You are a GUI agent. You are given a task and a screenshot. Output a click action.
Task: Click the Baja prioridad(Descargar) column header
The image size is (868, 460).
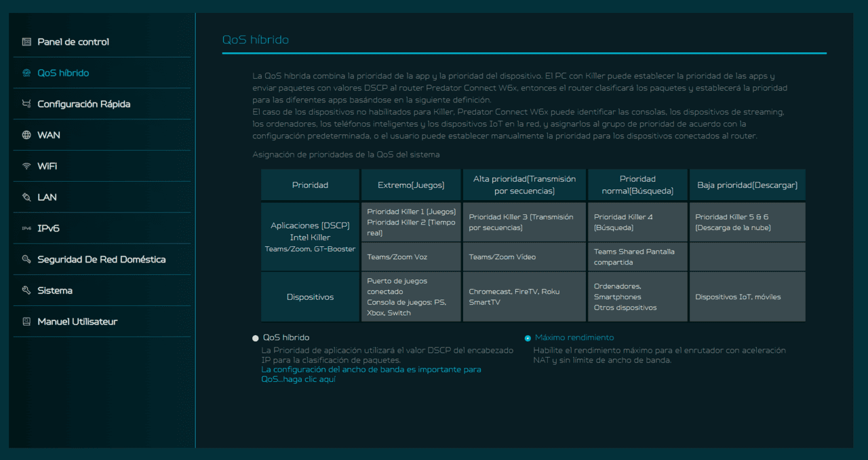[x=747, y=185]
